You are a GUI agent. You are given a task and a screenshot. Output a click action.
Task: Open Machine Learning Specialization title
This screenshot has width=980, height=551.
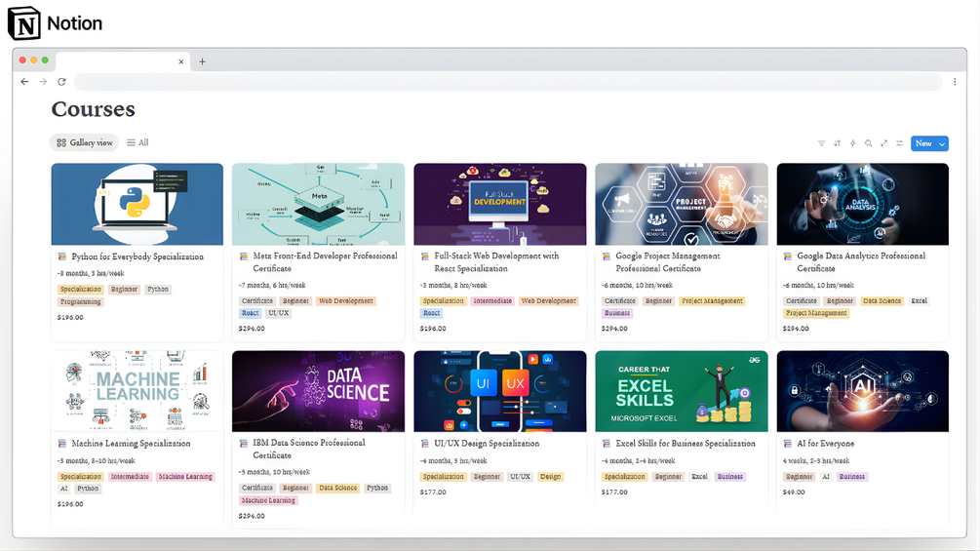pyautogui.click(x=131, y=444)
